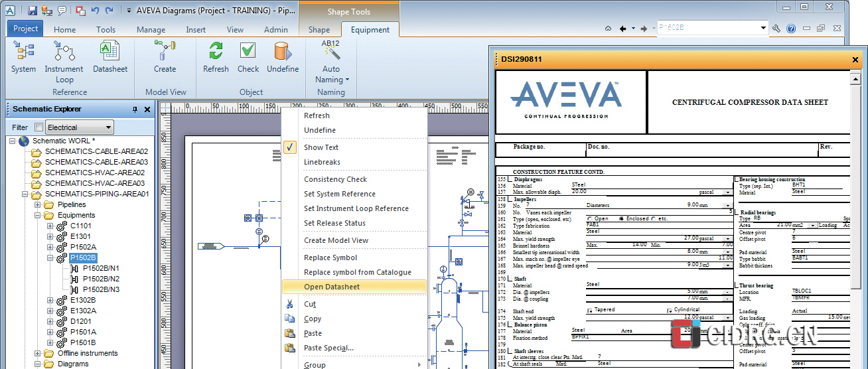Click the red overlapping windows icon
Screen dimensions: 868x369
coord(80,11)
